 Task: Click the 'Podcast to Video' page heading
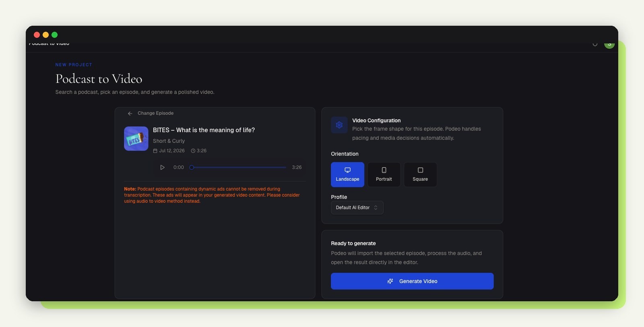[x=99, y=79]
